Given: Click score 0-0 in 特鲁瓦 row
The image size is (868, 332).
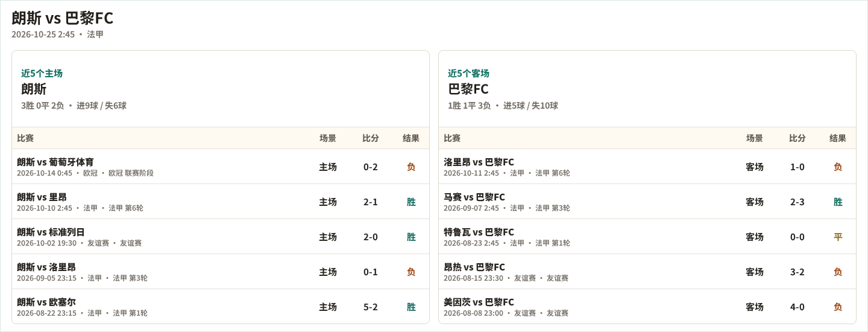Looking at the screenshot, I should click(x=797, y=237).
